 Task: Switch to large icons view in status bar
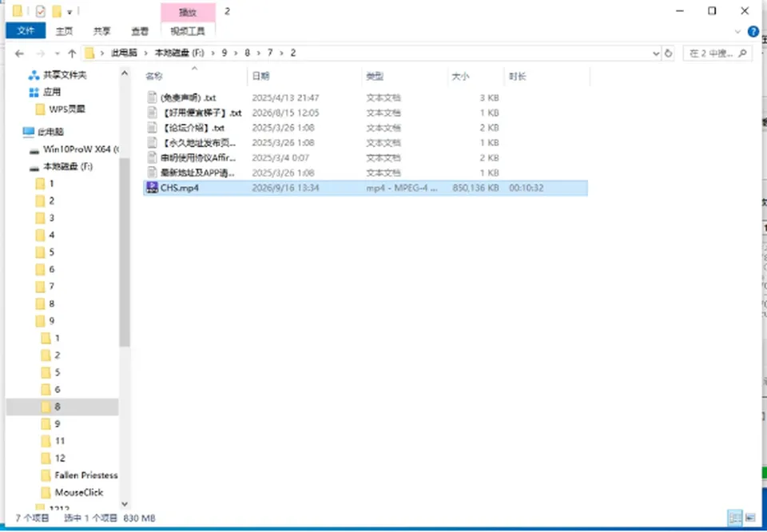click(750, 518)
